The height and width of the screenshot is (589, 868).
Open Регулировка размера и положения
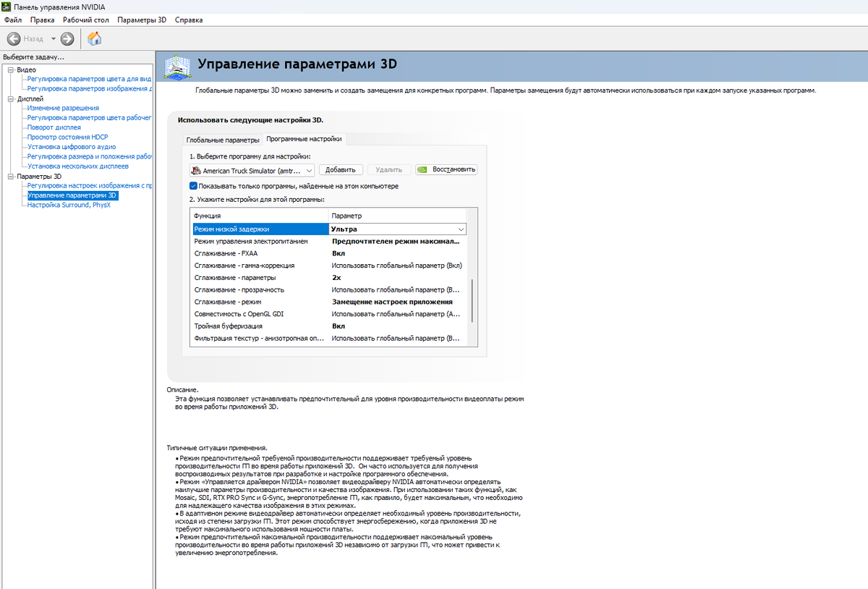89,156
